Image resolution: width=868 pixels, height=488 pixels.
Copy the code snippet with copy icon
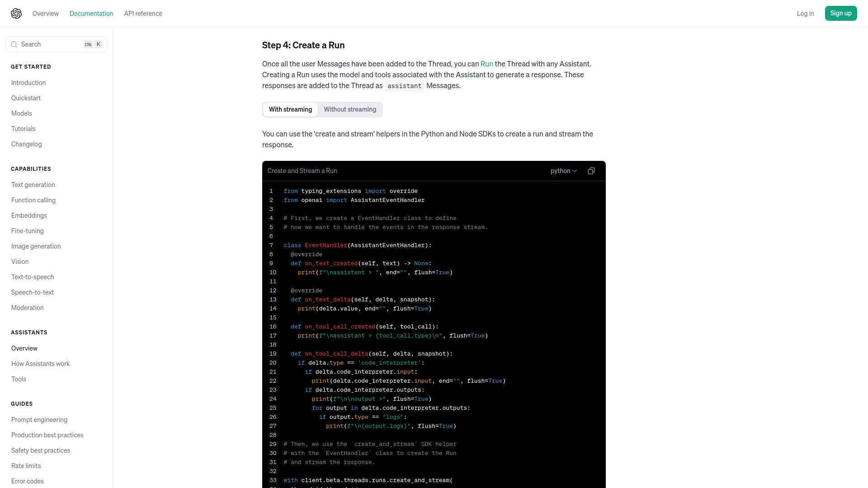pyautogui.click(x=591, y=171)
